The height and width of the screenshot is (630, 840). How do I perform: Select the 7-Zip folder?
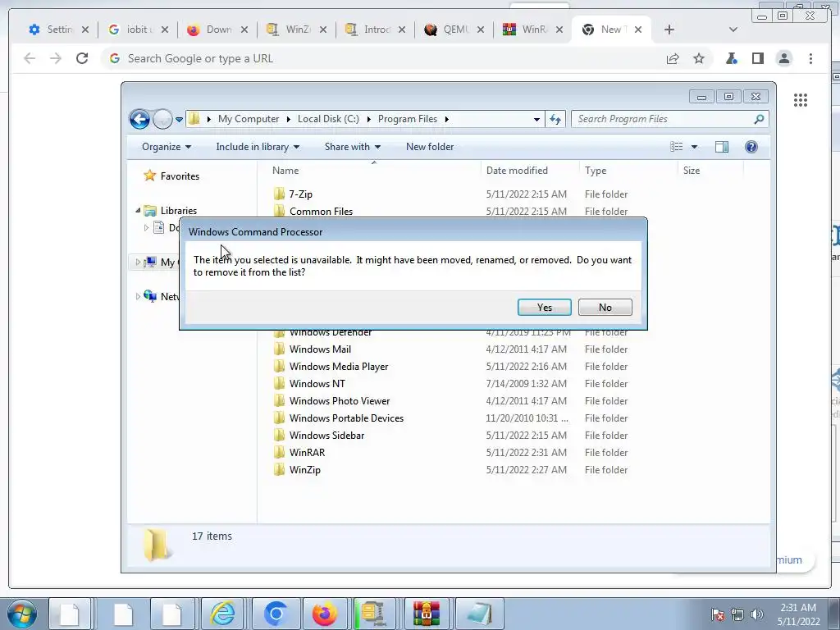300,194
